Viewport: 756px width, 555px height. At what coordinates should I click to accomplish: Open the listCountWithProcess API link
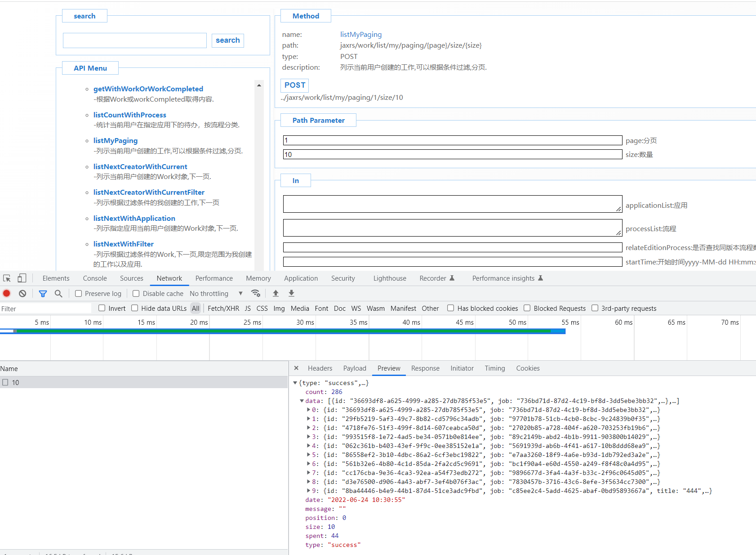(129, 115)
